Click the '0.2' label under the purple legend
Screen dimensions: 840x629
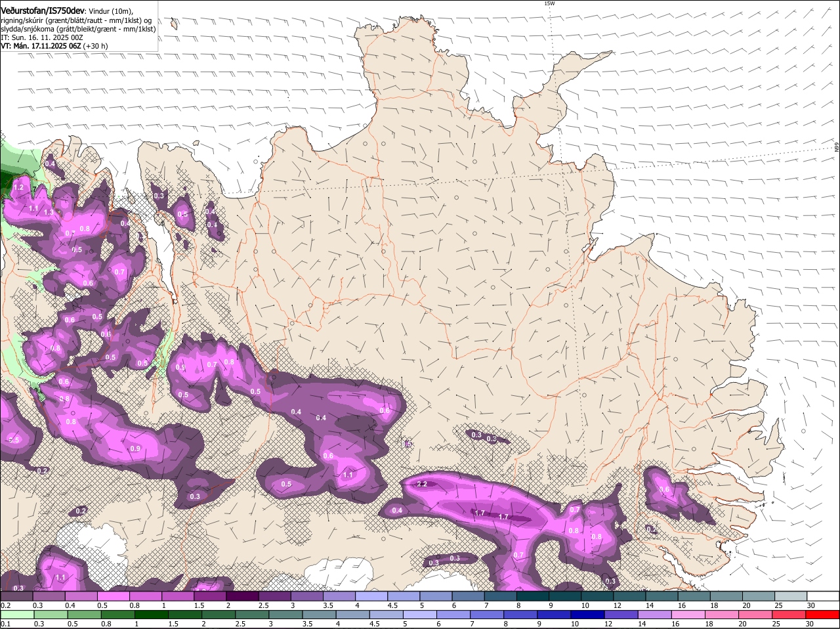pos(5,605)
